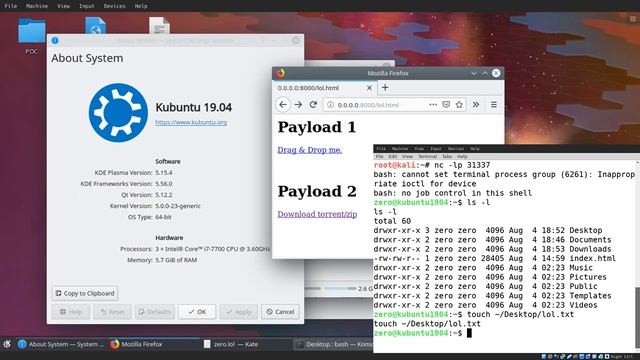The width and height of the screenshot is (640, 360).
Task: Click the Payload 1 heading
Action: point(317,127)
